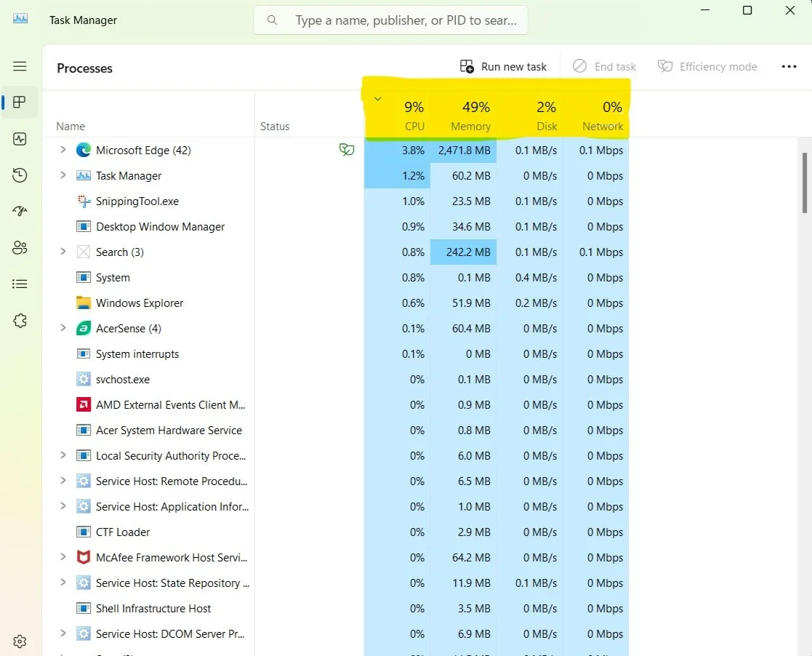
Task: Sort by the Name column header
Action: (x=148, y=114)
